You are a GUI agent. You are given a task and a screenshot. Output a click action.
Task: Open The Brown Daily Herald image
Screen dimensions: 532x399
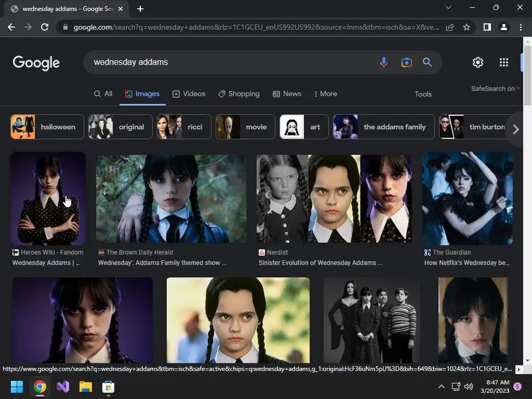click(171, 198)
